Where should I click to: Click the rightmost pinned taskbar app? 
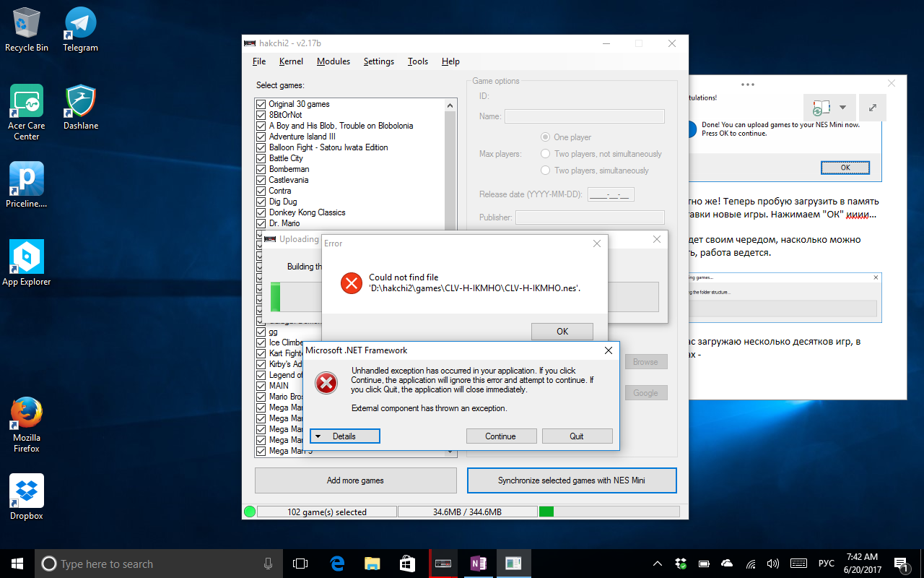[x=513, y=564]
